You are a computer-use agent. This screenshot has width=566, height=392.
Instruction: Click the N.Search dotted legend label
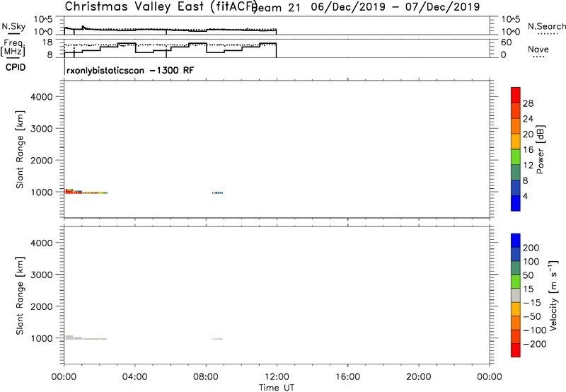pyautogui.click(x=546, y=26)
